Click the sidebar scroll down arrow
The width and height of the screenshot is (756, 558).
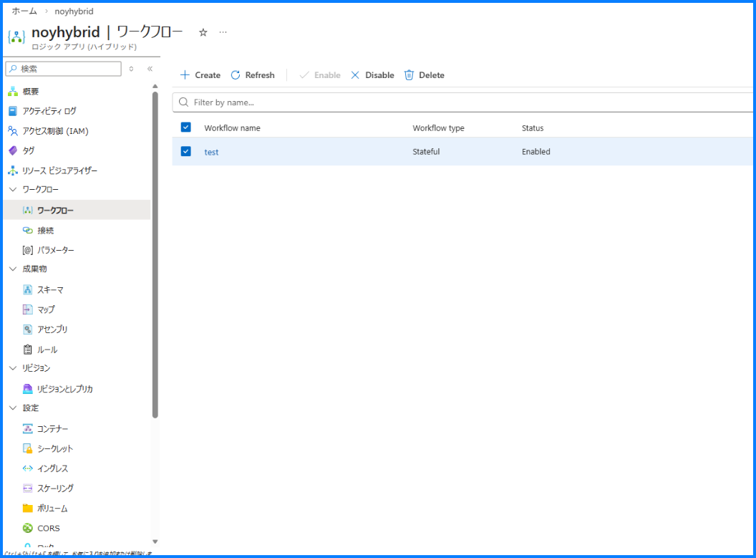point(155,542)
